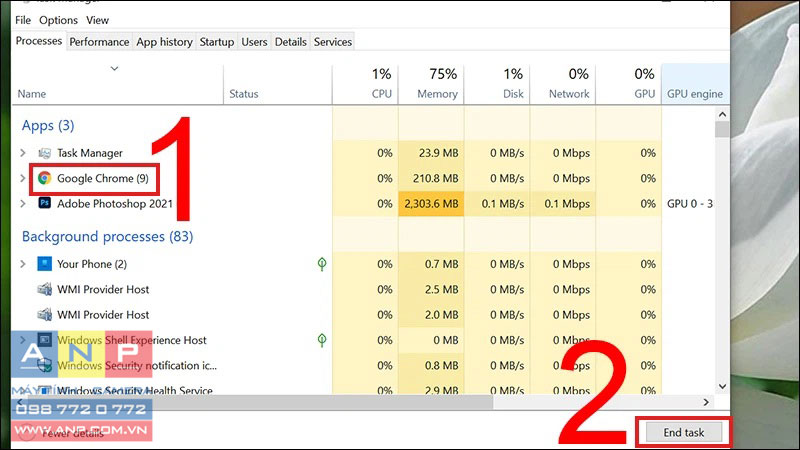Click the 2,303.6 MB memory cell
This screenshot has width=800, height=450.
pyautogui.click(x=431, y=204)
